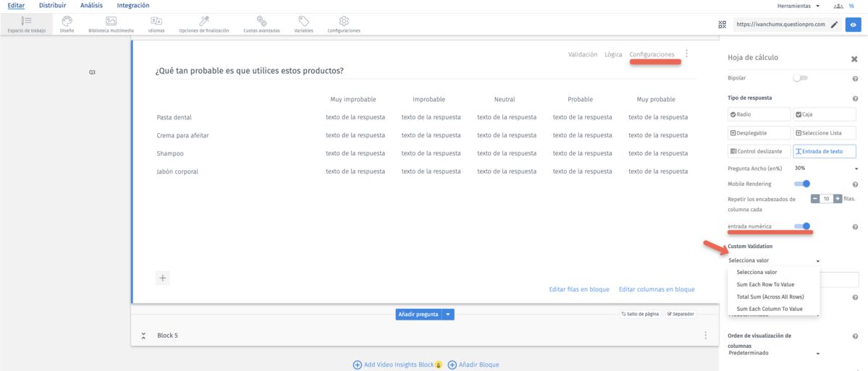
Task: Open the users icon next to 16
Action: 838,6
